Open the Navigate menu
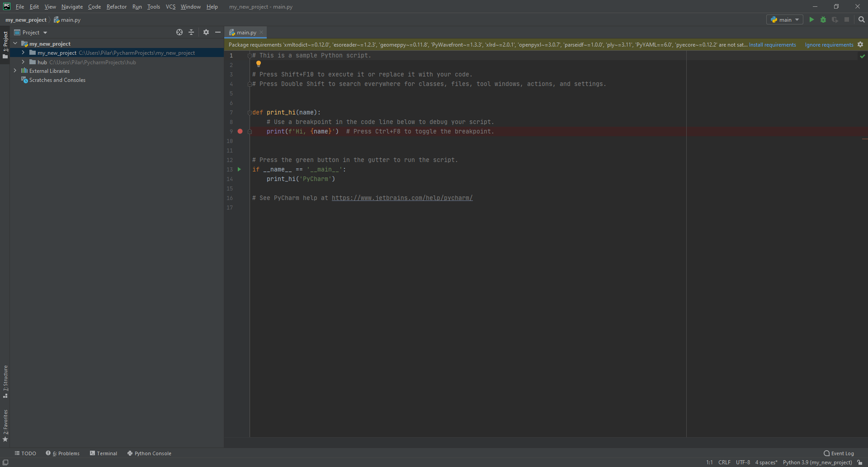Image resolution: width=868 pixels, height=467 pixels. [x=72, y=6]
